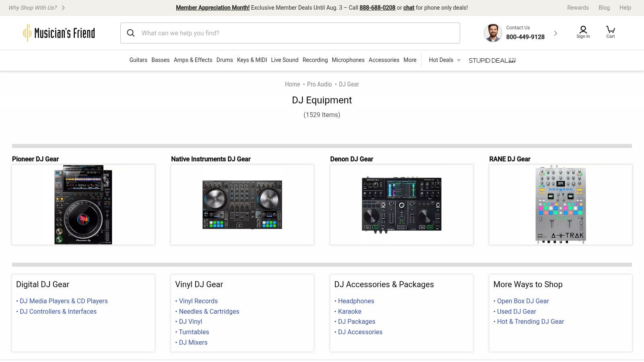Open Denon DJ Gear product image
644x362 pixels.
(401, 205)
